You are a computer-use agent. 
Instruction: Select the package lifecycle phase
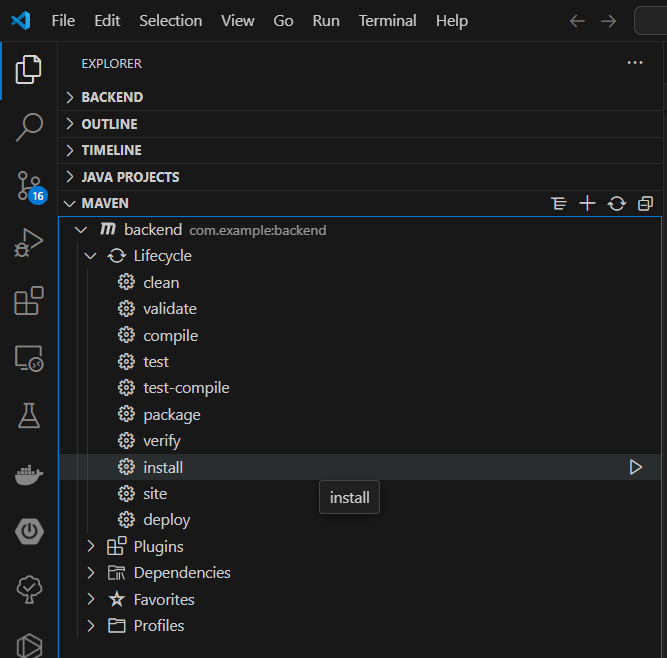coord(360,415)
